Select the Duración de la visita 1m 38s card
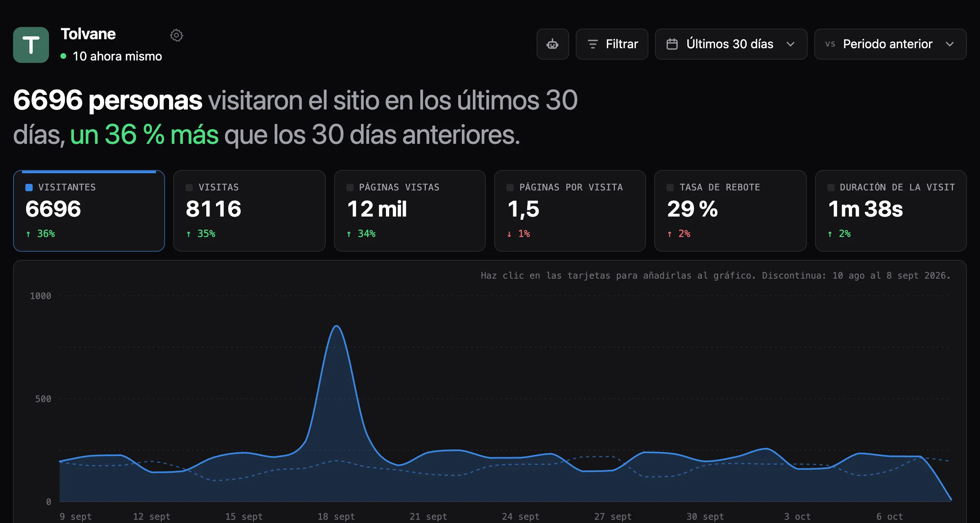The width and height of the screenshot is (980, 523). 891,211
